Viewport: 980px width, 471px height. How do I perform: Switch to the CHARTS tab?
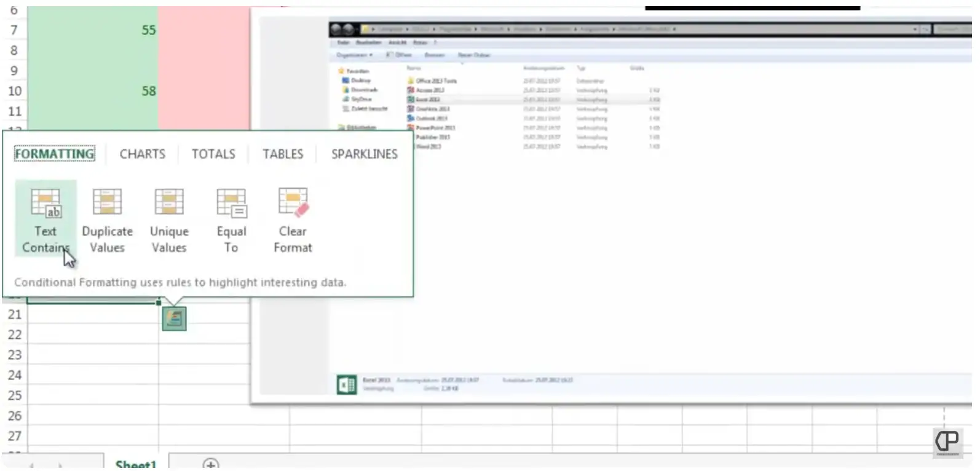[x=142, y=154]
